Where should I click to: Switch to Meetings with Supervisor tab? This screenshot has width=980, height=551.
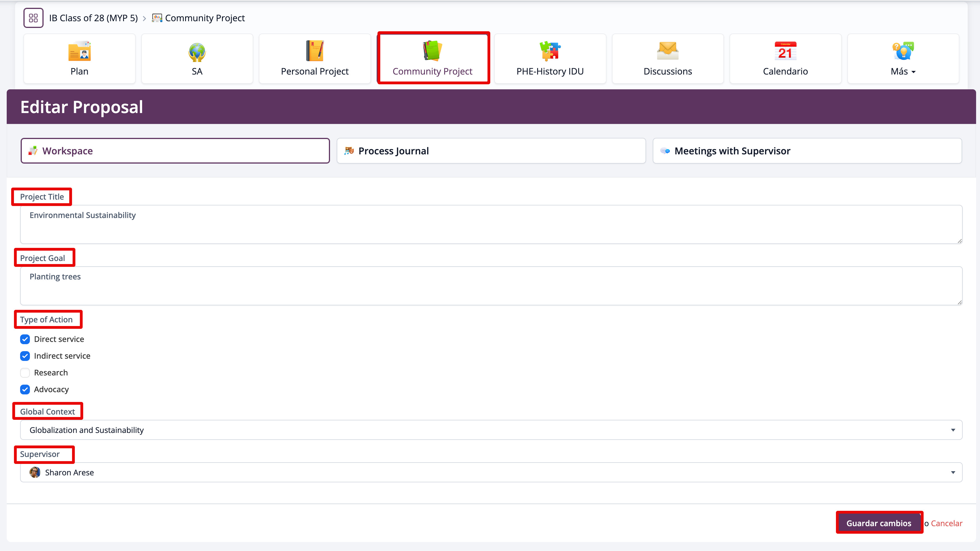(x=807, y=151)
